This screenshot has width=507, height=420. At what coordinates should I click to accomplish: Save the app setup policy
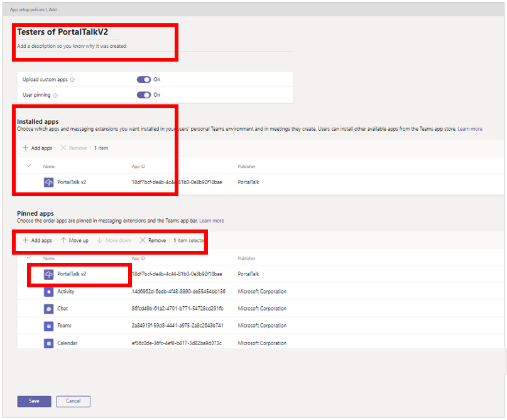click(x=35, y=401)
